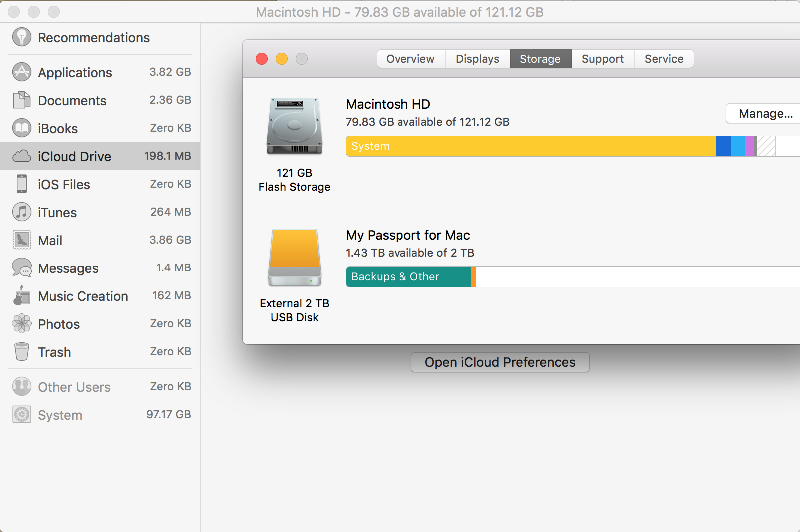Screen dimensions: 800x532
Task: Click the Macintosh HD flash drive icon
Action: point(295,126)
